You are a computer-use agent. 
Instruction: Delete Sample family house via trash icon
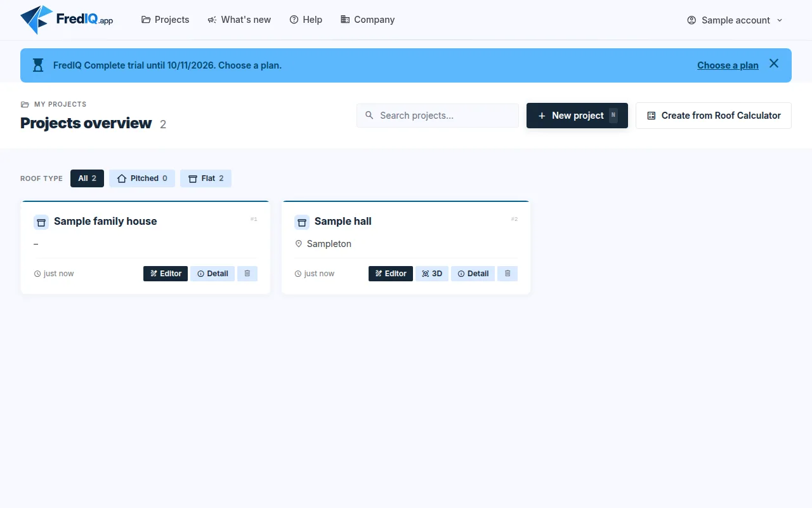coord(247,274)
